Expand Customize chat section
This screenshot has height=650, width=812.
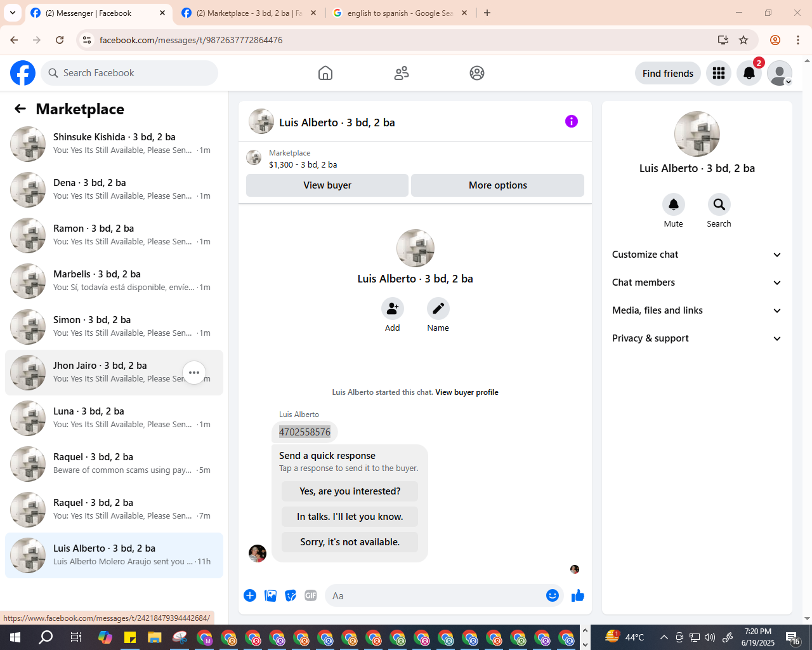tap(697, 255)
